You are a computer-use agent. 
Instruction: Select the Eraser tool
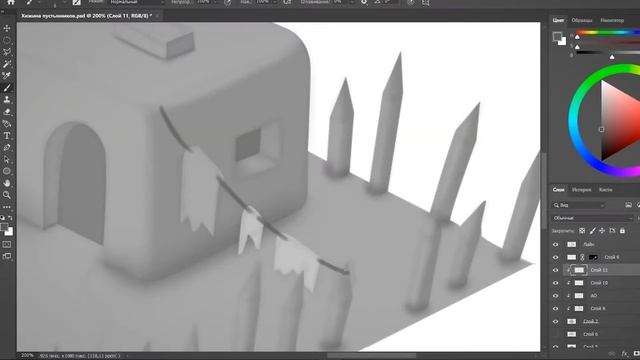pyautogui.click(x=7, y=112)
